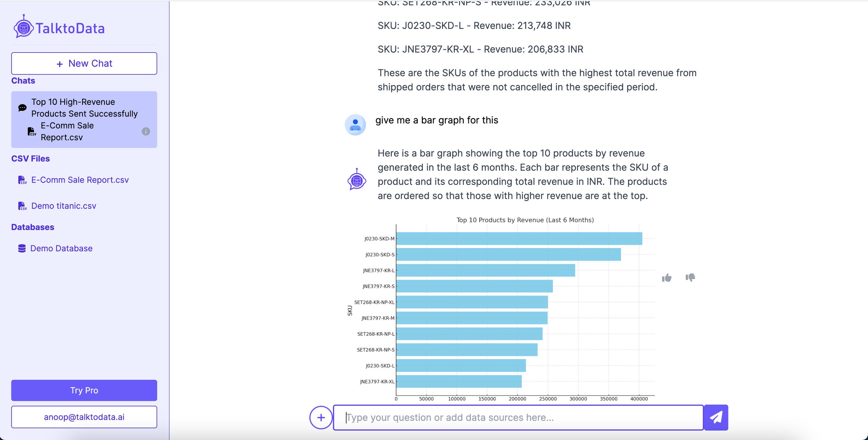868x440 pixels.
Task: Open the Try Pro upgrade page
Action: (84, 390)
